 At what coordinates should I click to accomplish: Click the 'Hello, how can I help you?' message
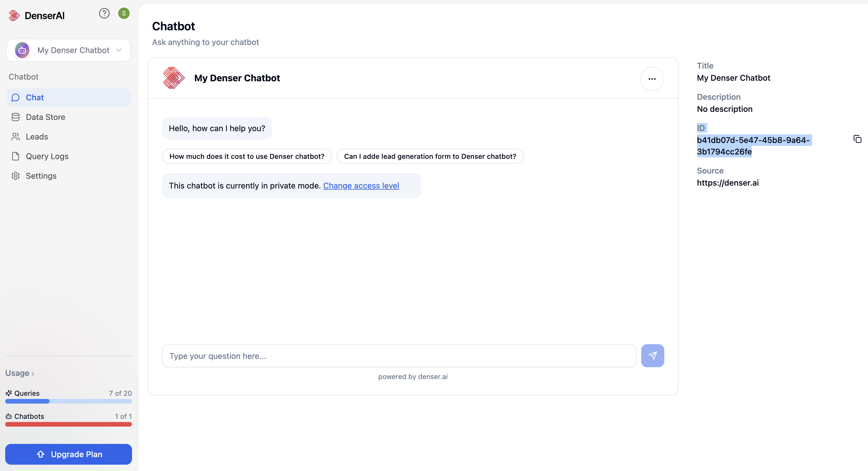pos(217,128)
